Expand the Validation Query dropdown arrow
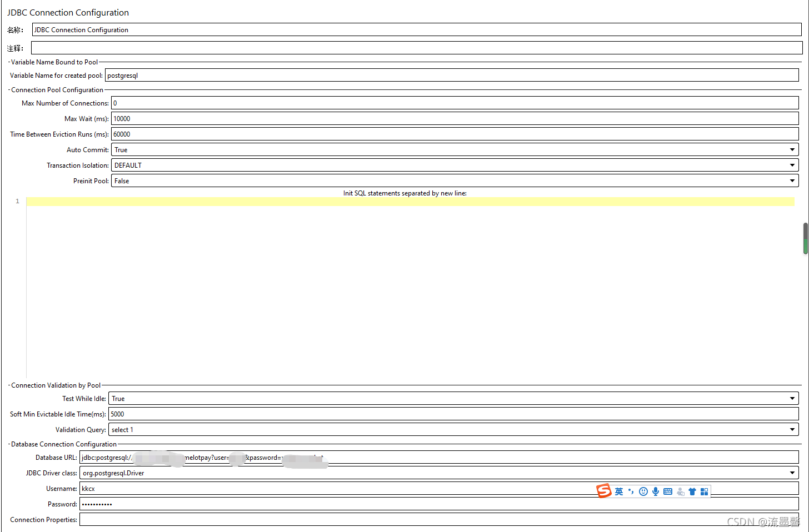 pos(792,430)
